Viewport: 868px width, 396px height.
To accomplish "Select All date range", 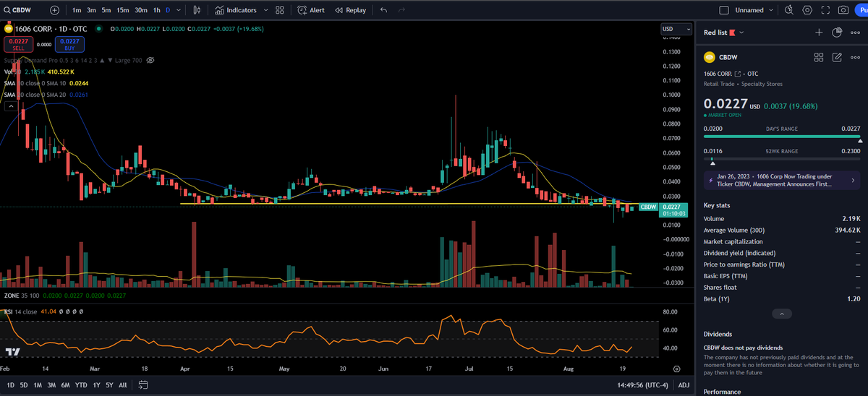I will click(x=122, y=385).
